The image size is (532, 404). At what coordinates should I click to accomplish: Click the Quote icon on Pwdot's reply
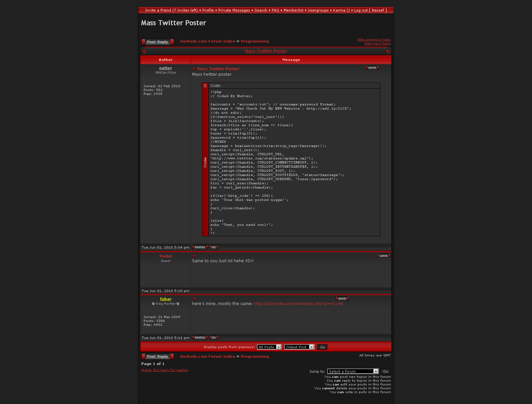click(383, 256)
